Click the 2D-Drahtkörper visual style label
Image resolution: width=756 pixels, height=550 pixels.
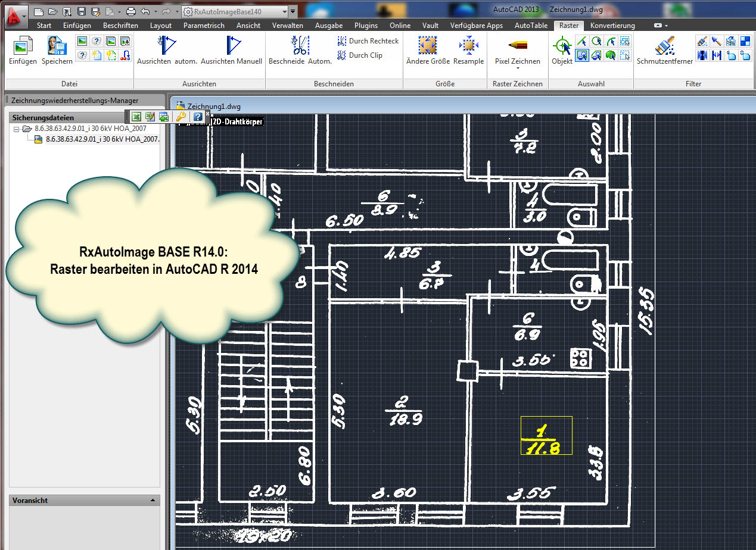(238, 122)
